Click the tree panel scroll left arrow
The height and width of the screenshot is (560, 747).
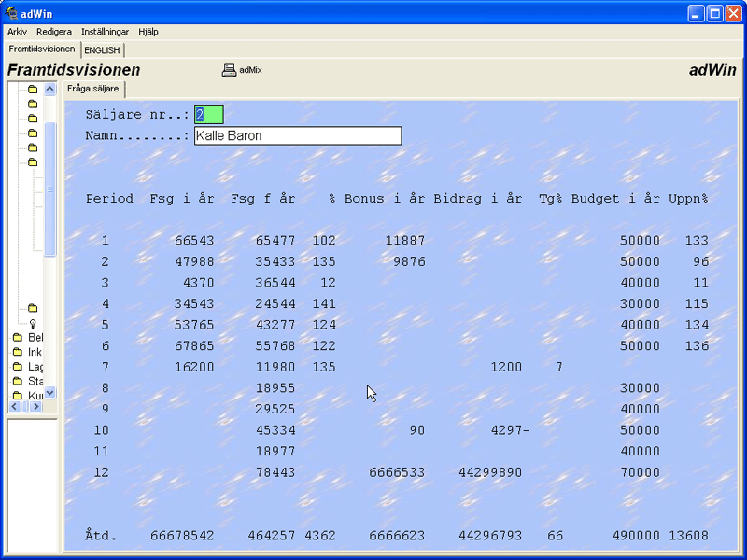click(x=15, y=406)
